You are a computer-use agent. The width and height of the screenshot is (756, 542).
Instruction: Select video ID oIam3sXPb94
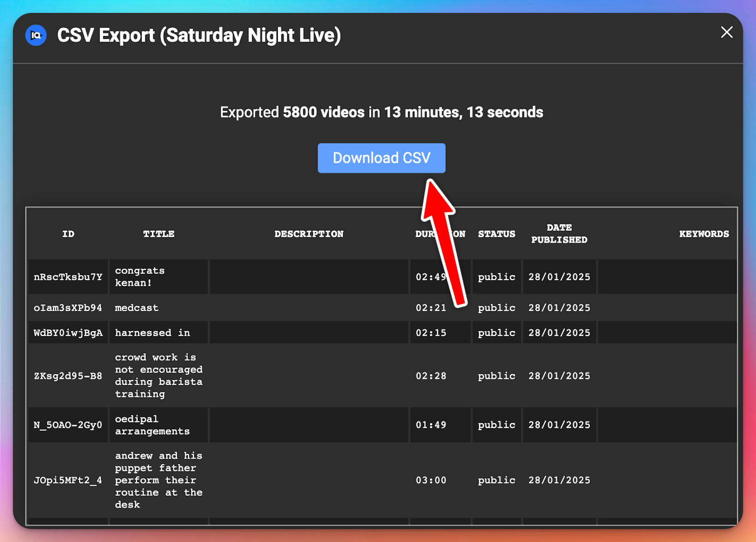pos(68,308)
